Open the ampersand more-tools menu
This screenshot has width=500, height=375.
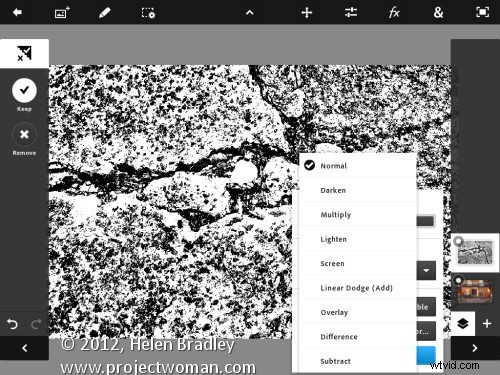coord(438,13)
